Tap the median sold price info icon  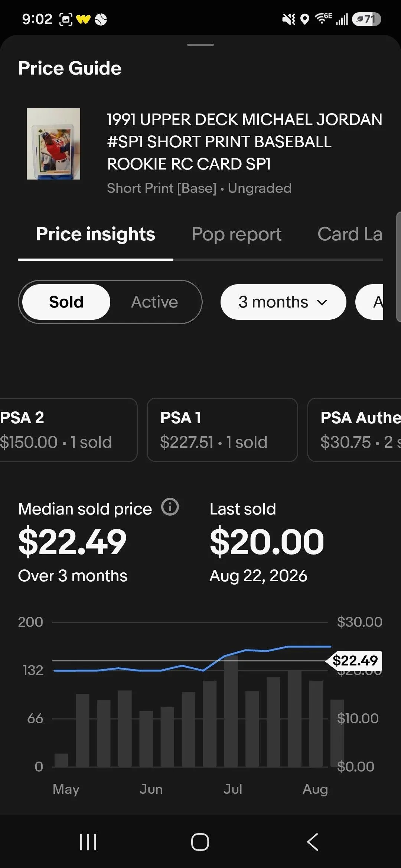[x=170, y=507]
